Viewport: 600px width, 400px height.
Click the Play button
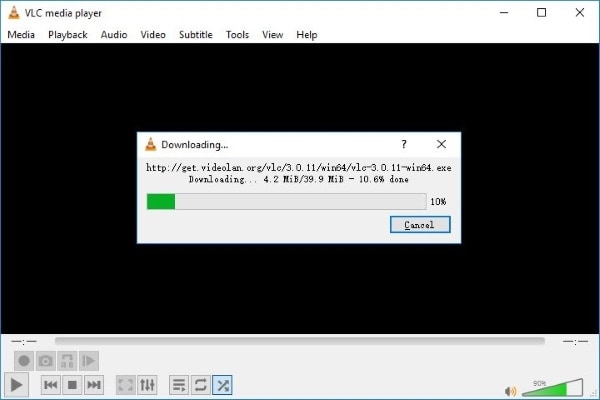click(16, 385)
